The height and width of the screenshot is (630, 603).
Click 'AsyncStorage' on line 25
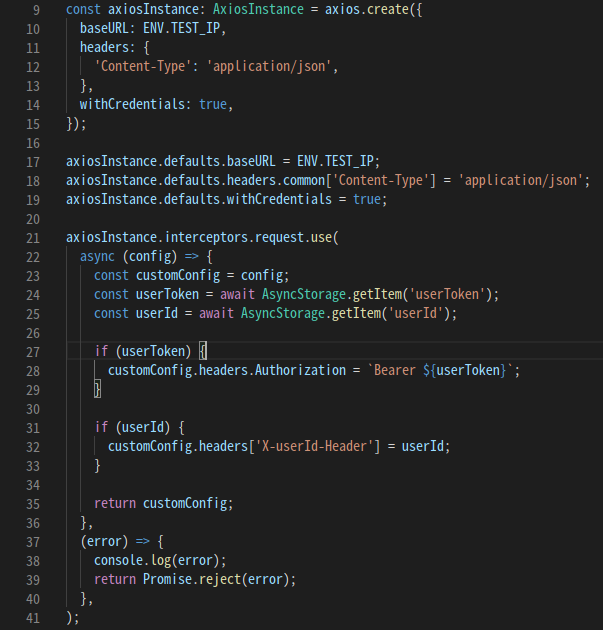point(282,313)
